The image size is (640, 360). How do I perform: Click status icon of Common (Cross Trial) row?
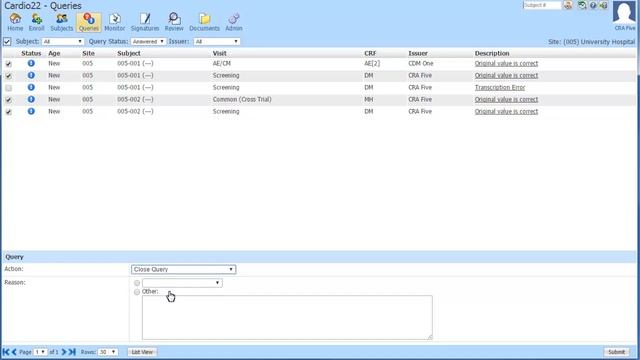(x=31, y=99)
